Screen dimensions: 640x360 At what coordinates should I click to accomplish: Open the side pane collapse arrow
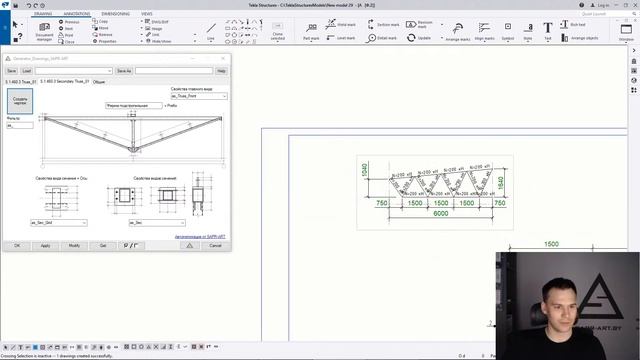(634, 51)
